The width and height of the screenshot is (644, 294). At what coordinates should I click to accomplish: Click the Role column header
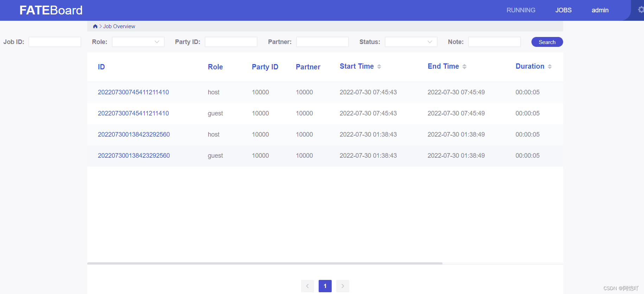point(215,67)
